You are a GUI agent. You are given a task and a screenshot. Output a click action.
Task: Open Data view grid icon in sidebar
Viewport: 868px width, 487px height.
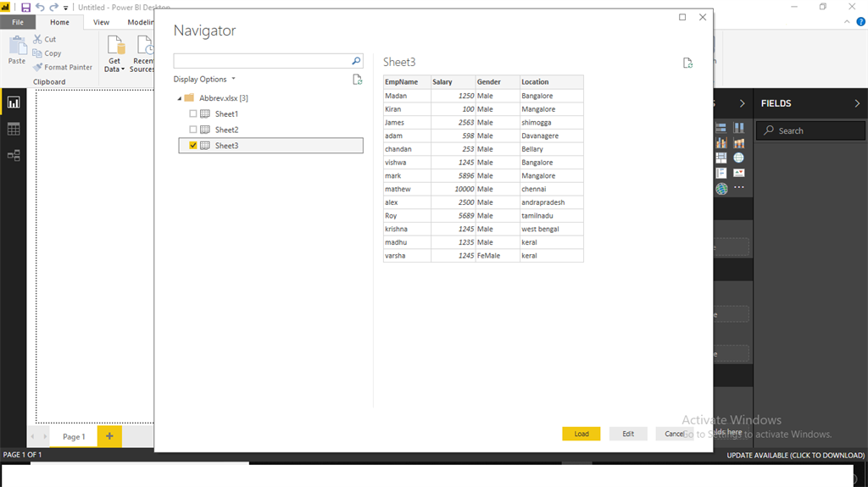pyautogui.click(x=14, y=129)
